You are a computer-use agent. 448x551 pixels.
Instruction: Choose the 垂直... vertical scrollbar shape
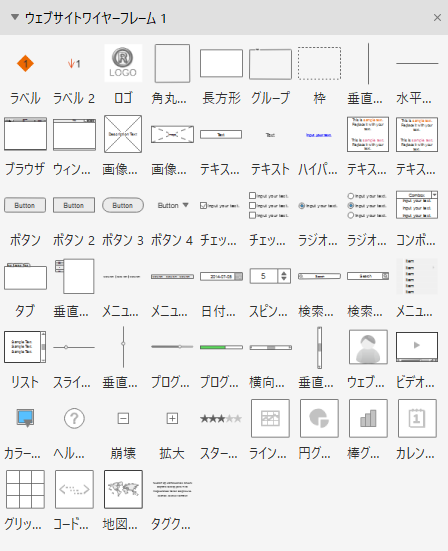pos(319,348)
